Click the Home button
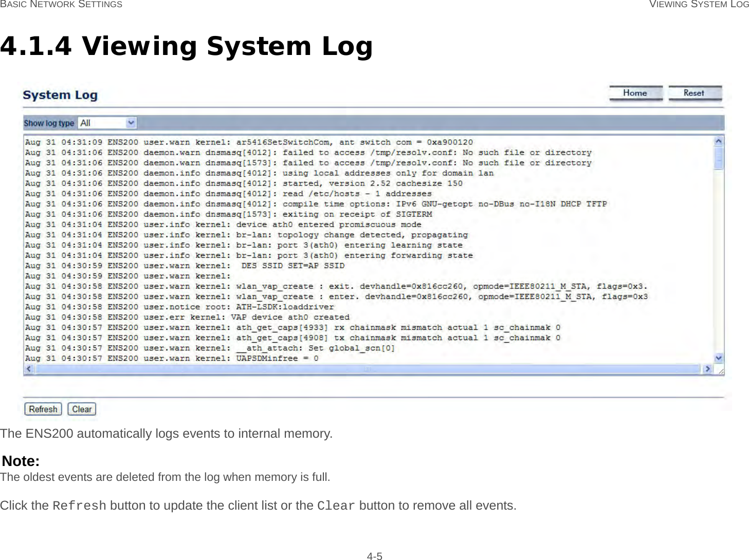 (635, 93)
